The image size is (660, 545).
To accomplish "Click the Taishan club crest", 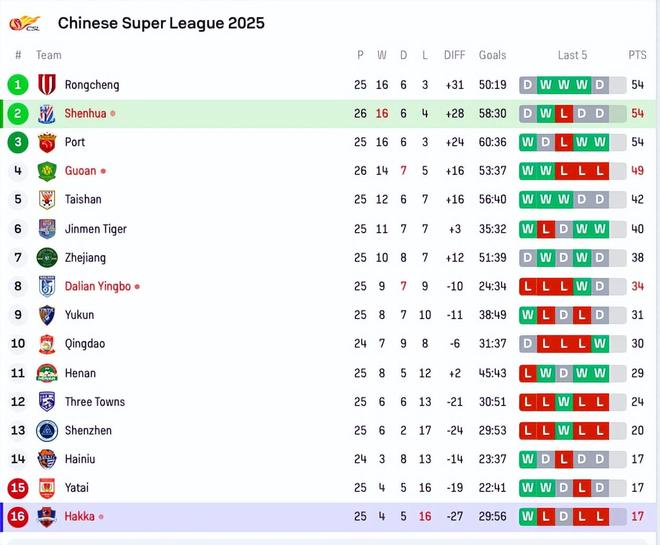I will coord(47,200).
